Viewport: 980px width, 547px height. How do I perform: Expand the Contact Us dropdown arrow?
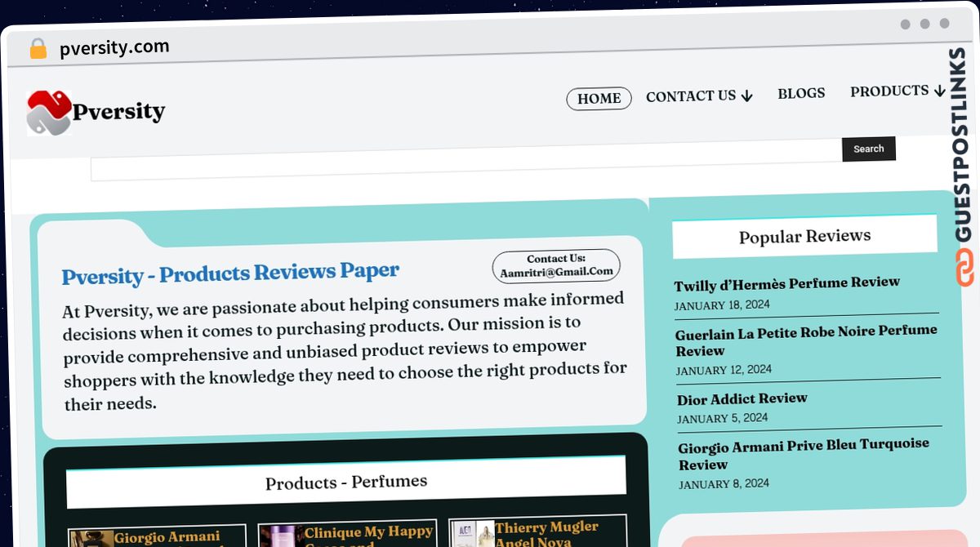(746, 96)
